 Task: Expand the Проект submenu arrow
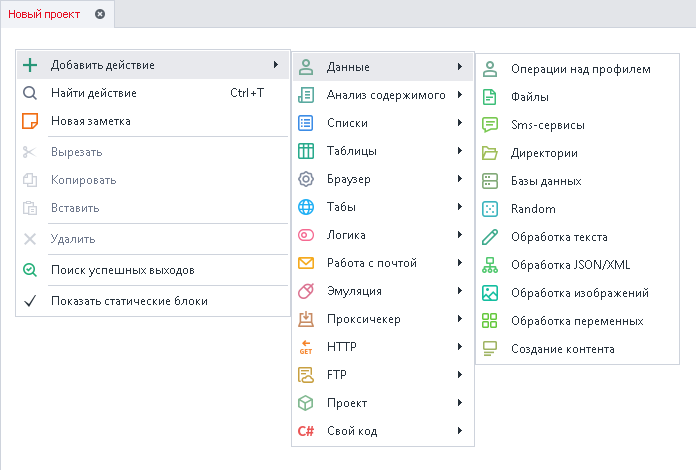(x=459, y=403)
